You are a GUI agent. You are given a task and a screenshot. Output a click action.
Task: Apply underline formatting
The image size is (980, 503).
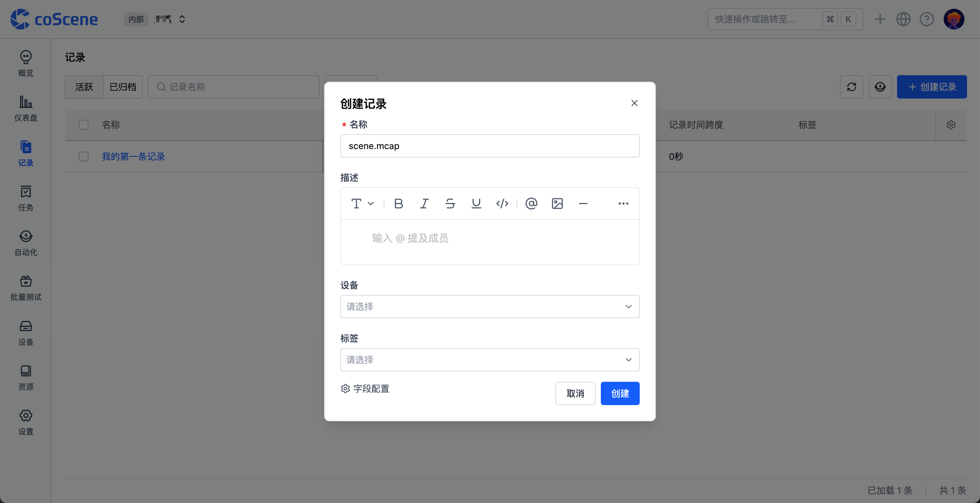click(476, 204)
